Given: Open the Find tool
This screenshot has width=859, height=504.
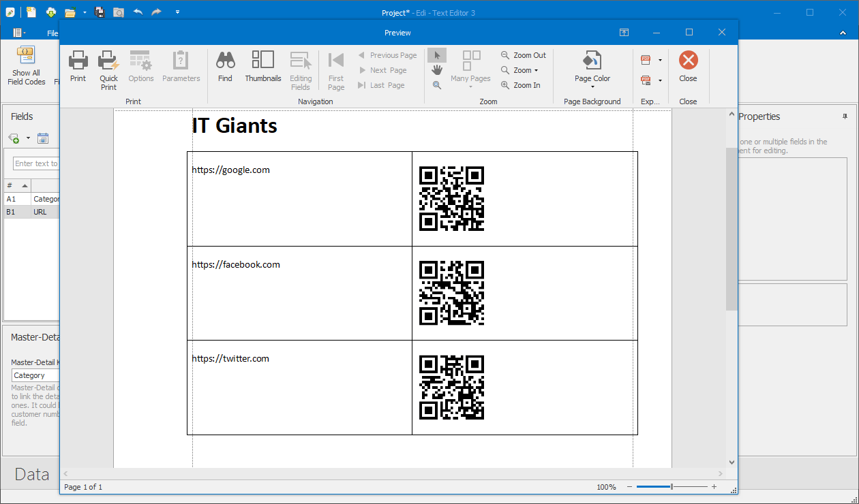Looking at the screenshot, I should 225,68.
